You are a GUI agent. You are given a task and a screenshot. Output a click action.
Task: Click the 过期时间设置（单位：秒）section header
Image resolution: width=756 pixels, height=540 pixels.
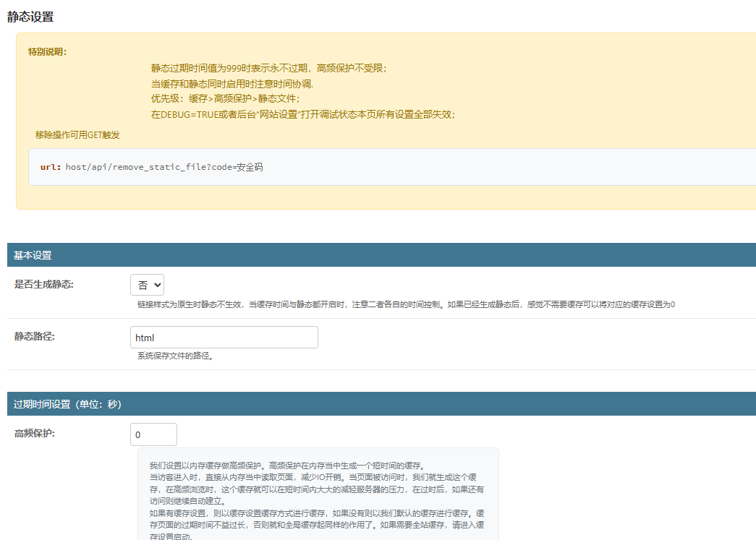(67, 404)
